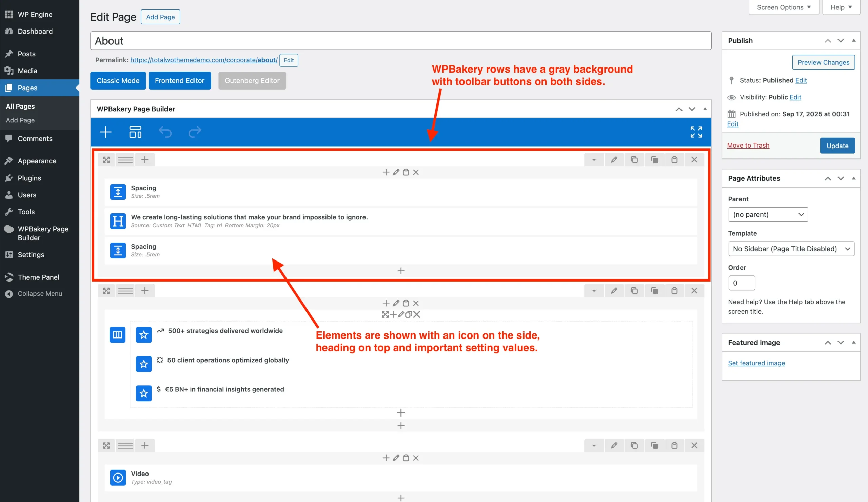
Task: Change the page order in the Order field
Action: pos(742,283)
